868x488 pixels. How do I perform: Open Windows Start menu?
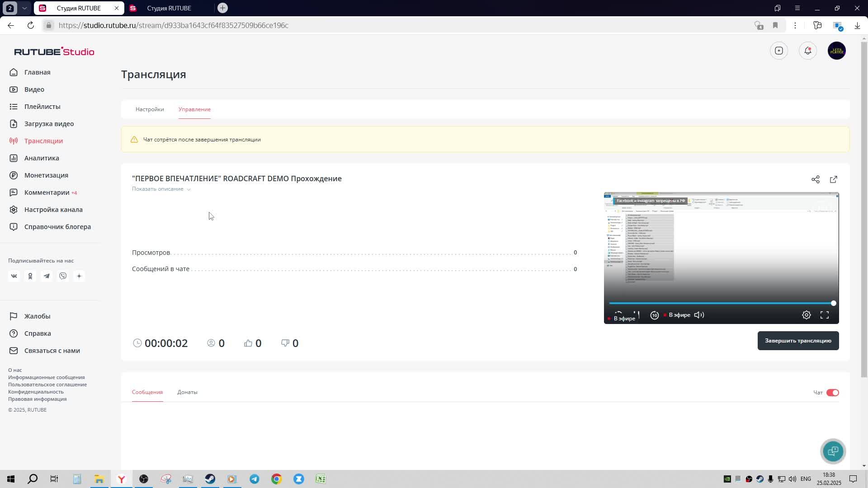[x=11, y=479]
